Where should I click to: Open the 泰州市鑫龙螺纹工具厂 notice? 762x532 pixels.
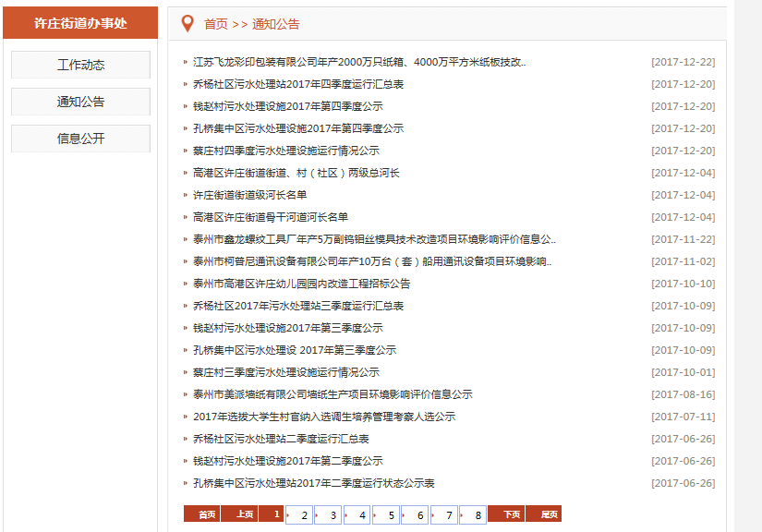coord(374,239)
